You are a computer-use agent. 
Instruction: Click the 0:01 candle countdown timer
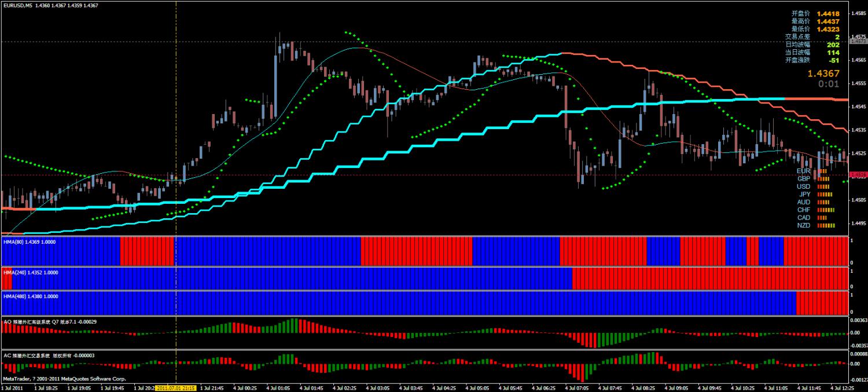tap(829, 84)
